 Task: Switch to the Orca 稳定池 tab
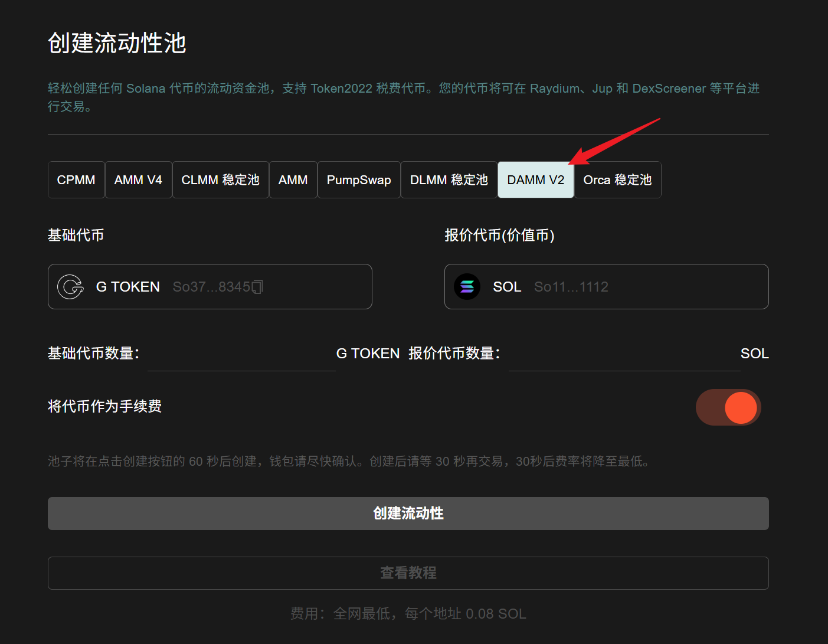pos(617,180)
